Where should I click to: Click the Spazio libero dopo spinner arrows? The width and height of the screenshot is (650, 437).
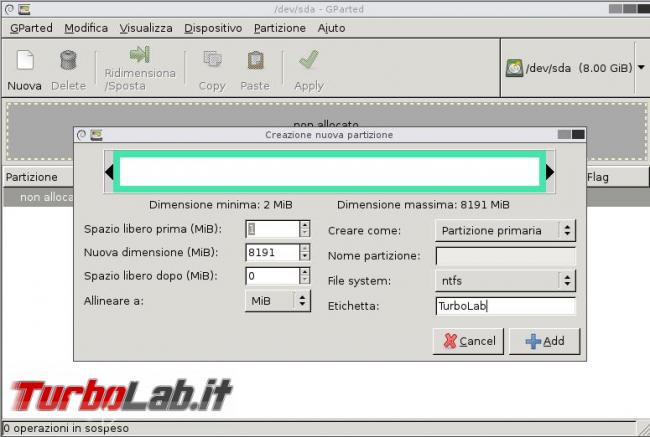click(x=305, y=276)
